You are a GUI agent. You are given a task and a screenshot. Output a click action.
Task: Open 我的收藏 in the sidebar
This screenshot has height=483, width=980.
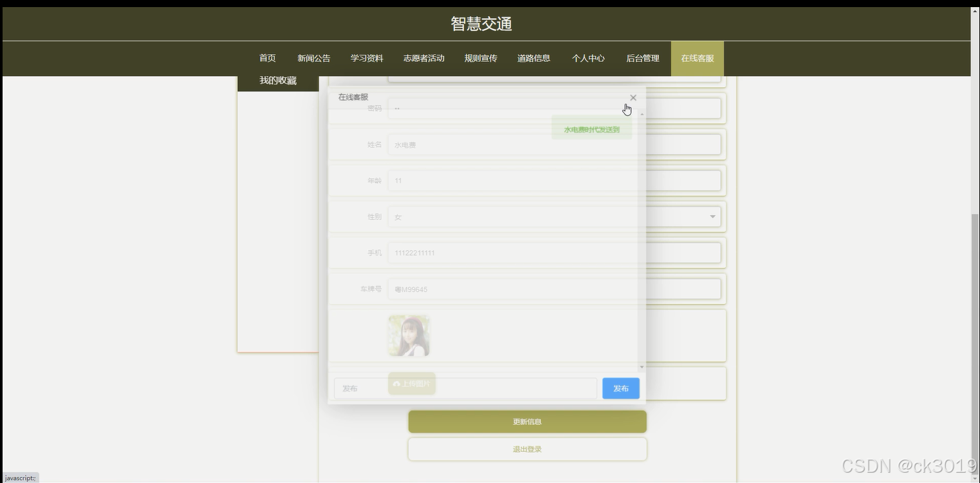point(278,81)
